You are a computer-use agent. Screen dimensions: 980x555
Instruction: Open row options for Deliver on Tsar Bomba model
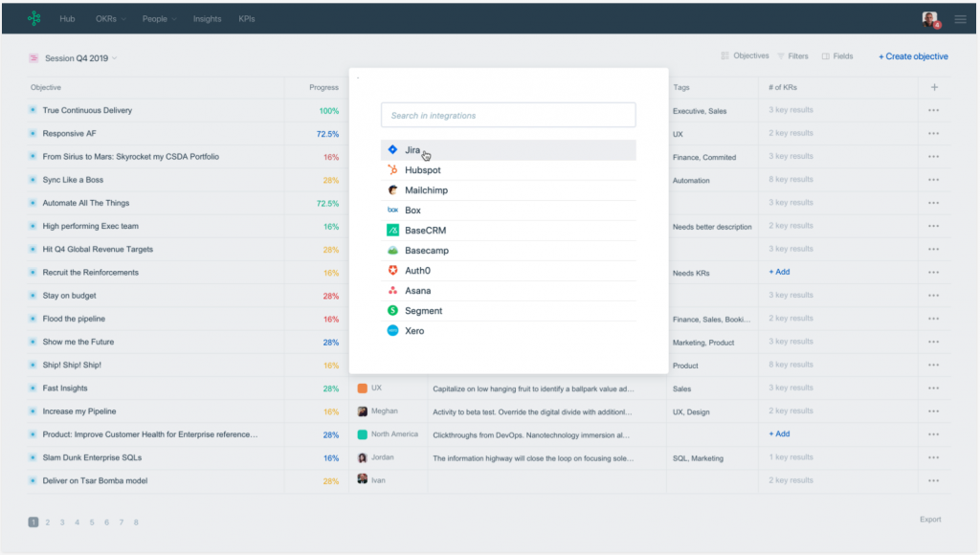pyautogui.click(x=934, y=480)
